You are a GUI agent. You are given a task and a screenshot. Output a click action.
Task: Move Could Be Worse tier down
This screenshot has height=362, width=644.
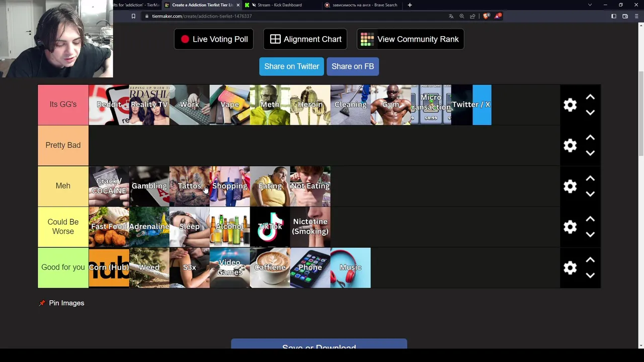(590, 234)
